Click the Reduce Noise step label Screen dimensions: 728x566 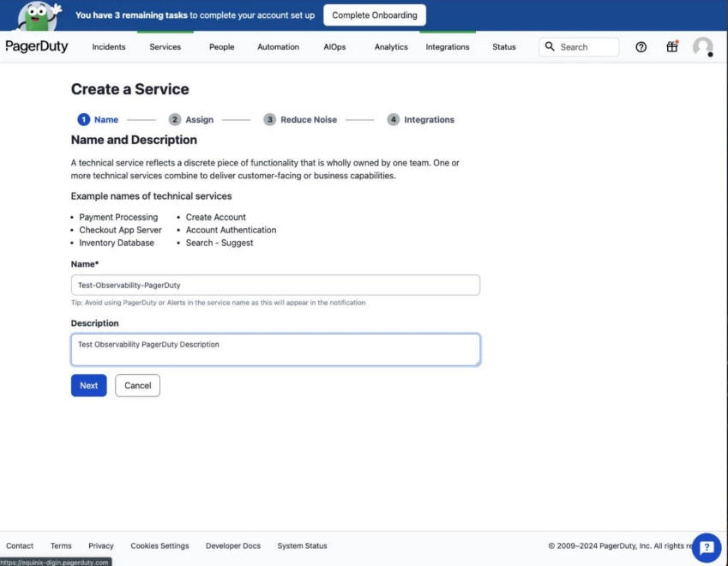pyautogui.click(x=309, y=119)
